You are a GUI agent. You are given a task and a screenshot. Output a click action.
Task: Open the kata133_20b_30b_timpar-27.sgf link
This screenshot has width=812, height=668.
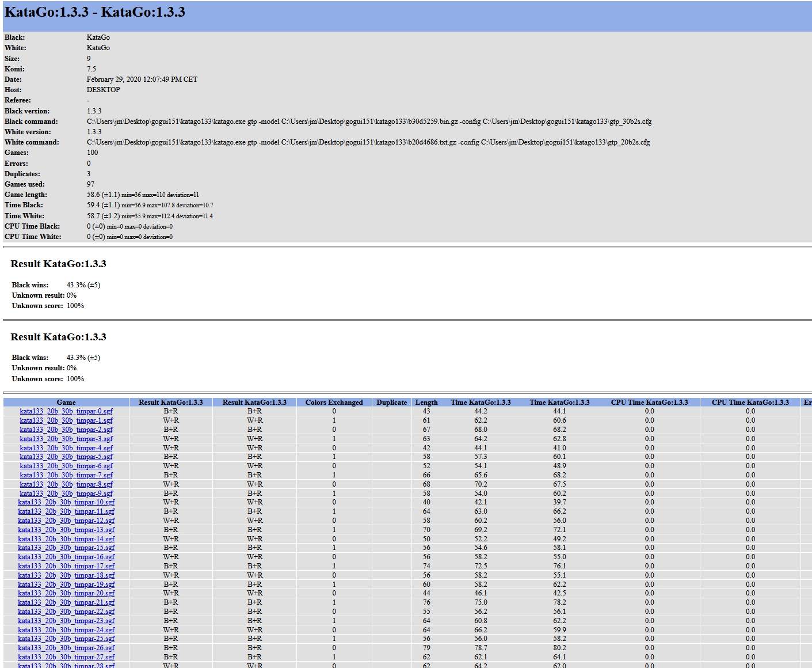(66, 657)
